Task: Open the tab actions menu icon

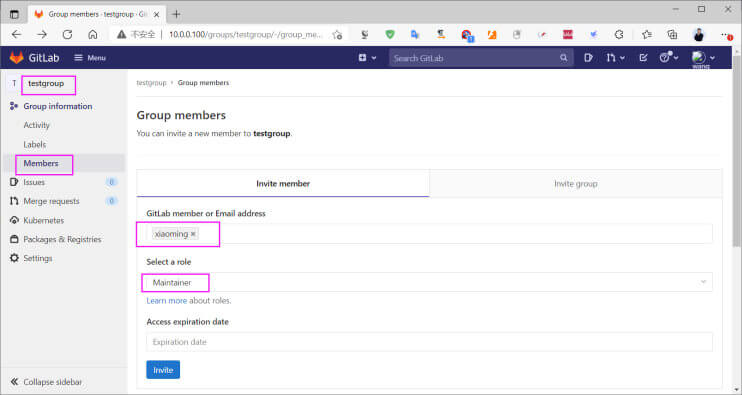Action: tap(14, 14)
